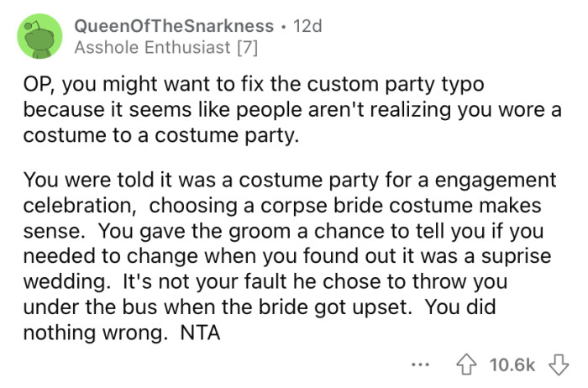588x388 pixels.
Task: Downvote the QueenOfTheSnarkness comment
Action: click(x=556, y=363)
